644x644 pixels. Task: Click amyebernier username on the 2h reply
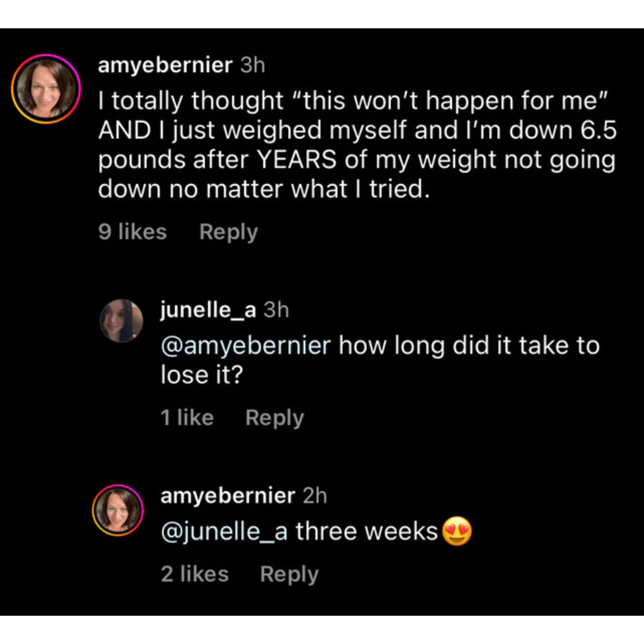click(228, 495)
